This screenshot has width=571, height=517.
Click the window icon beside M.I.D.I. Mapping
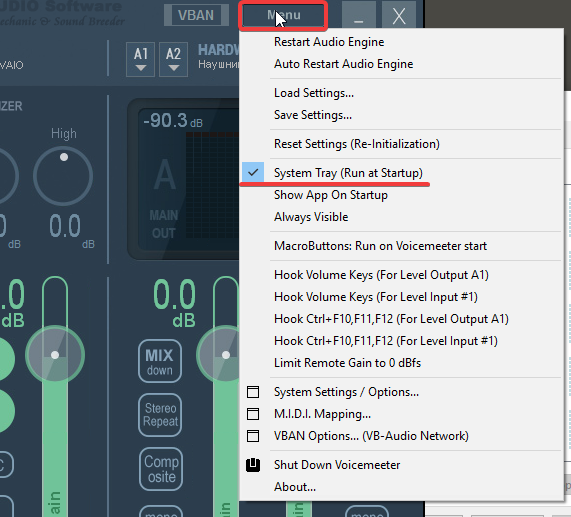(253, 414)
